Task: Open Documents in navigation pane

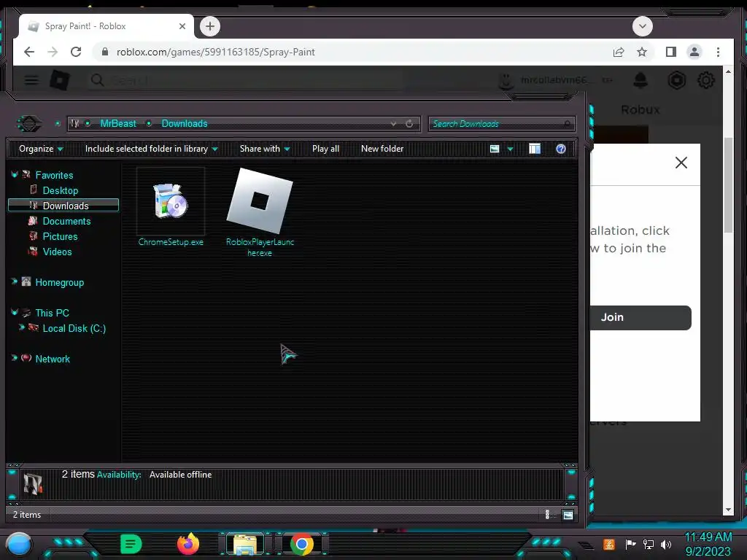Action: click(x=66, y=222)
